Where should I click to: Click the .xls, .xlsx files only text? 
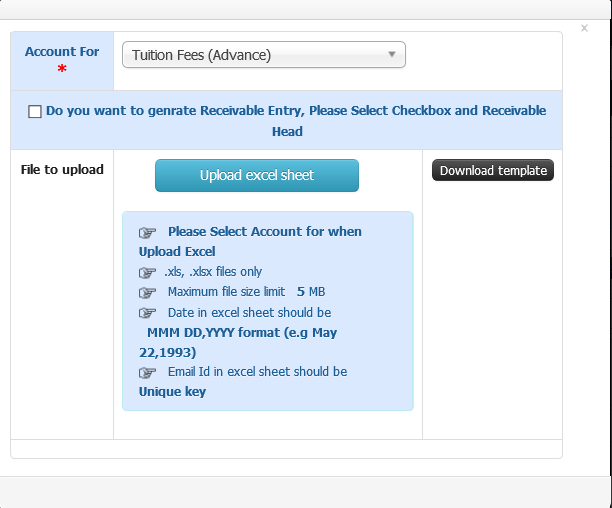213,272
